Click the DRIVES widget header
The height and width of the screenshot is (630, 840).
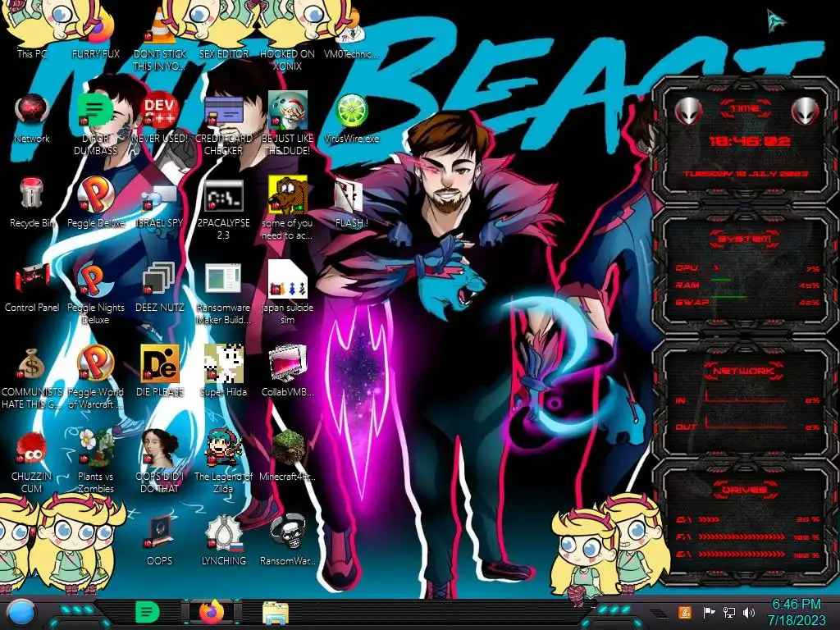point(745,490)
